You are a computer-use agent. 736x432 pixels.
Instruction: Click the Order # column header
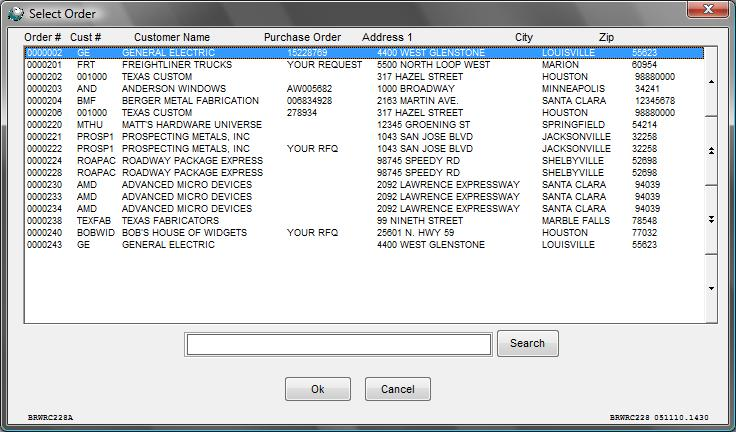[42, 37]
